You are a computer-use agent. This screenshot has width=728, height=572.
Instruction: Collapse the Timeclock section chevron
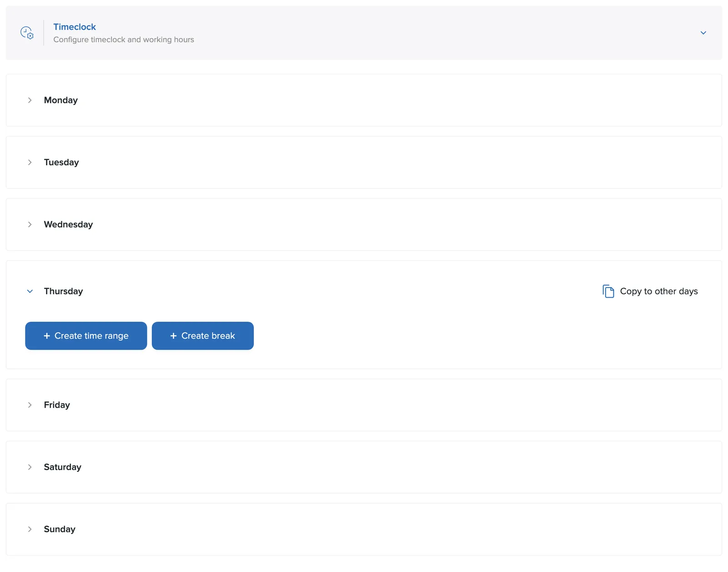tap(703, 33)
